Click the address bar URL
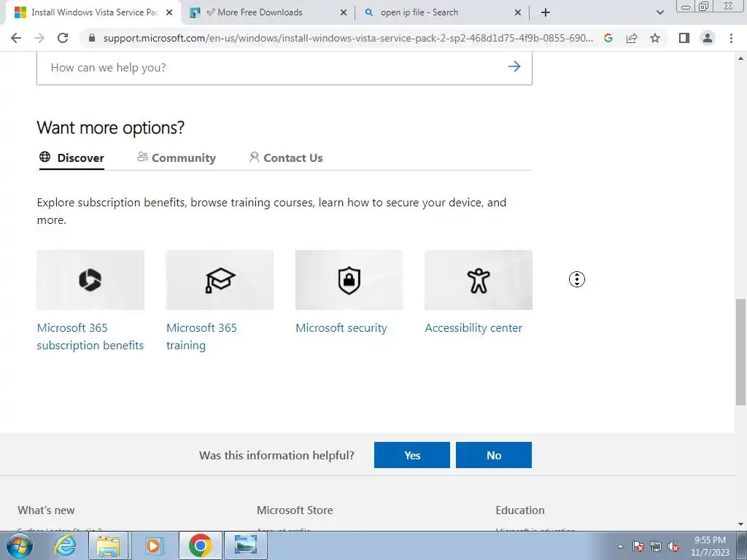 [348, 38]
